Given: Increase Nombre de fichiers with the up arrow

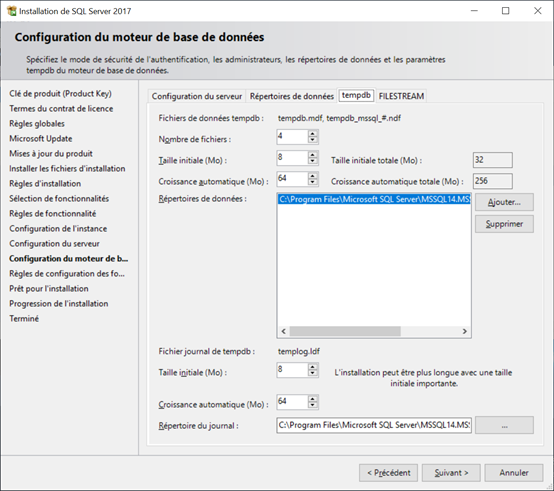Looking at the screenshot, I should (x=312, y=133).
